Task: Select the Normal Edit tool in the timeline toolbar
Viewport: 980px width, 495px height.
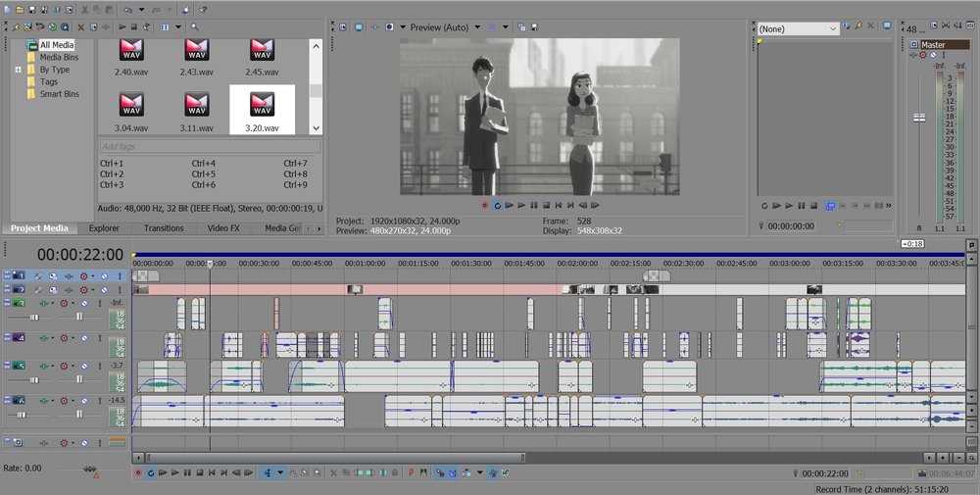Action: pos(268,473)
